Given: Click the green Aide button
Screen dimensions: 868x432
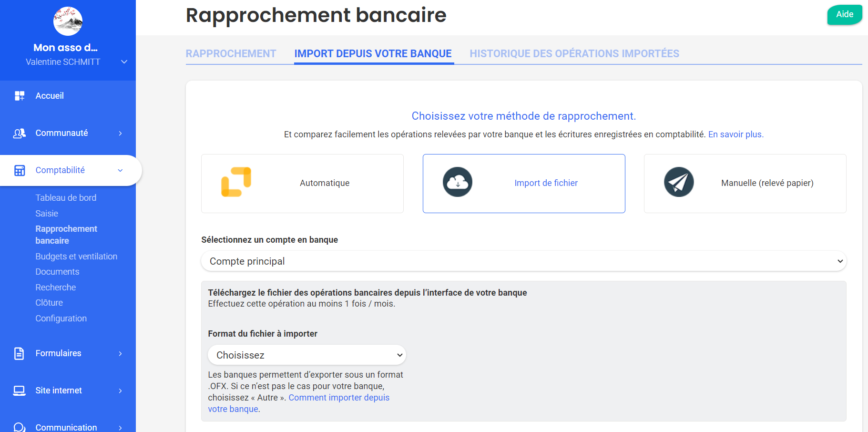Looking at the screenshot, I should click(x=844, y=14).
